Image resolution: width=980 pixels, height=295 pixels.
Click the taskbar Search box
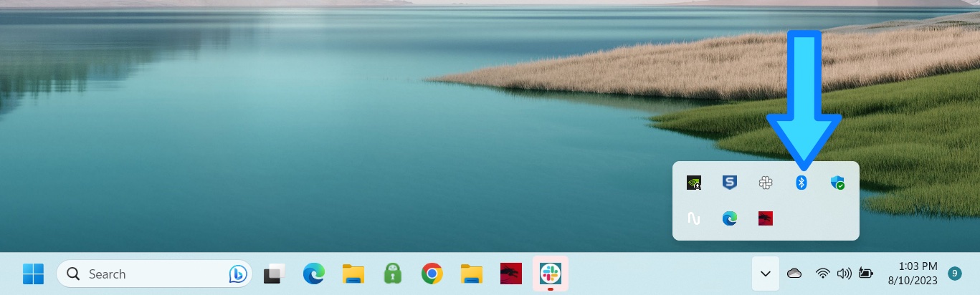coord(143,274)
